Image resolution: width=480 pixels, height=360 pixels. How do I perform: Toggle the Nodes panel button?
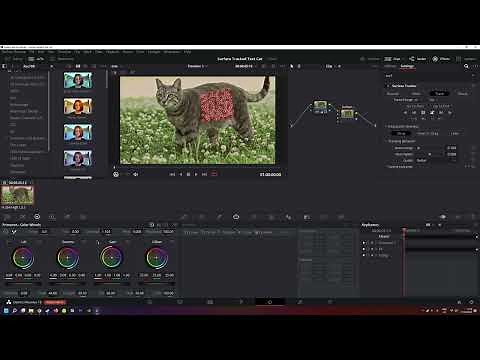click(x=417, y=59)
